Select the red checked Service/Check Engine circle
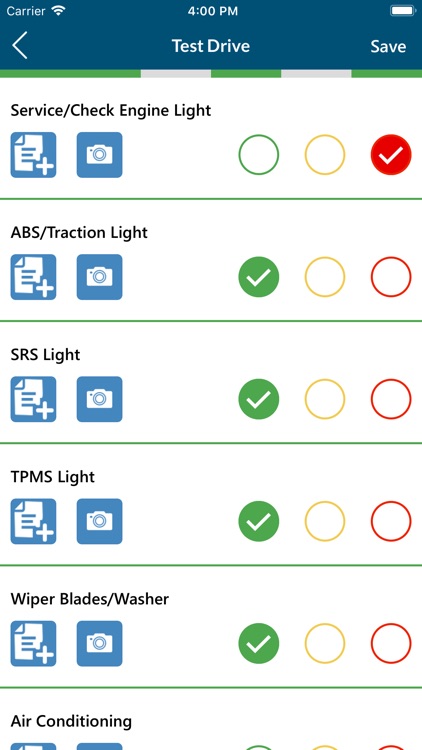The width and height of the screenshot is (422, 750). (391, 154)
